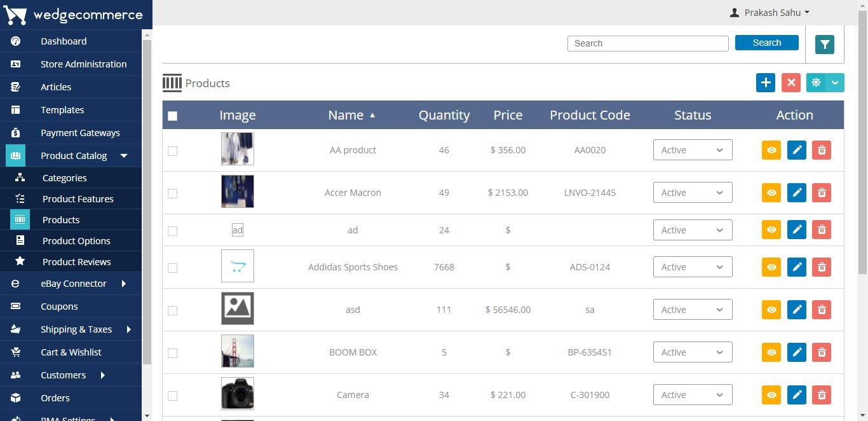Viewport: 868px width, 421px height.
Task: Tick the checkbox next to Camera
Action: (x=172, y=396)
